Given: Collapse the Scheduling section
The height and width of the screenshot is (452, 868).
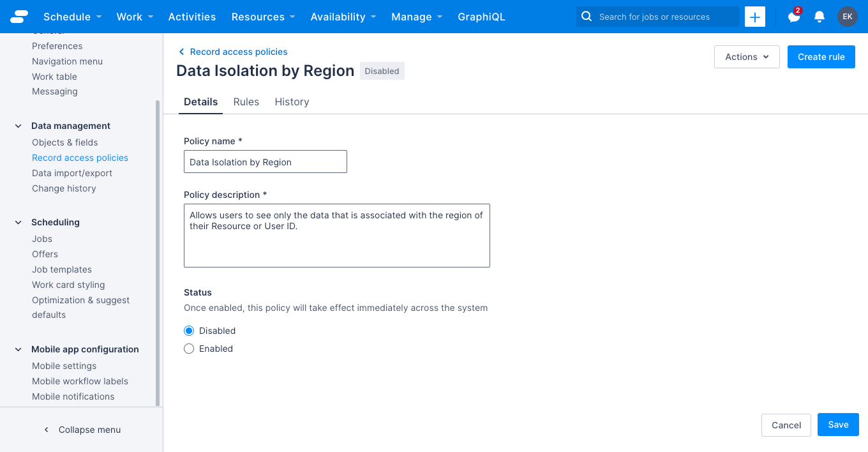Looking at the screenshot, I should click(18, 222).
